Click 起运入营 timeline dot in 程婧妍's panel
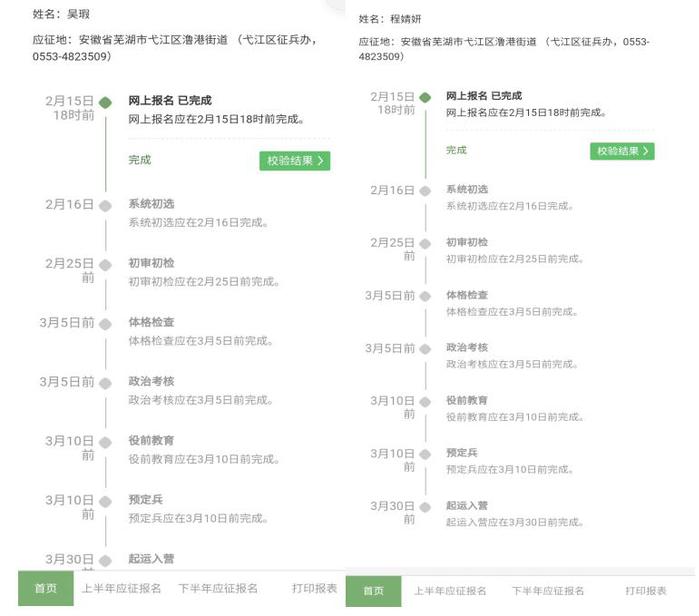The image size is (699, 616). [425, 506]
